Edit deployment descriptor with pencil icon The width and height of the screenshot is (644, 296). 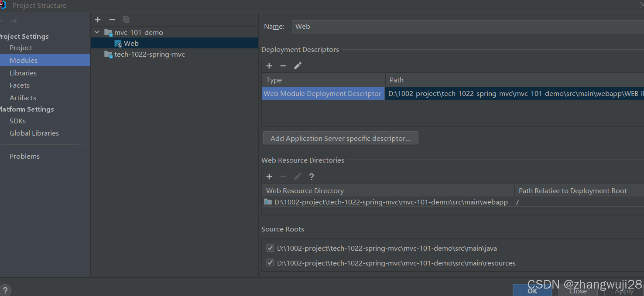coord(298,66)
